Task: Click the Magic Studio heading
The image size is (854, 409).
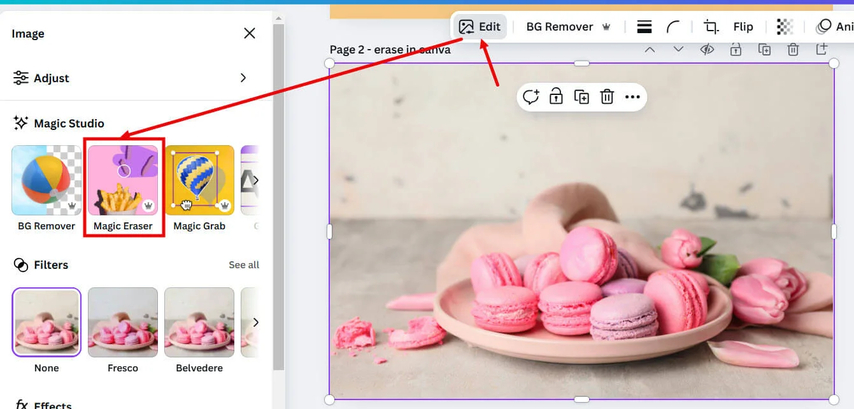Action: (69, 124)
